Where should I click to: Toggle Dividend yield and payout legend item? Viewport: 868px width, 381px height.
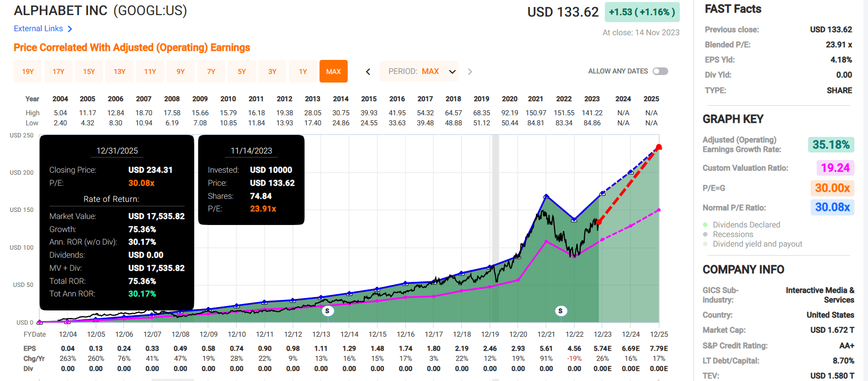tap(757, 244)
